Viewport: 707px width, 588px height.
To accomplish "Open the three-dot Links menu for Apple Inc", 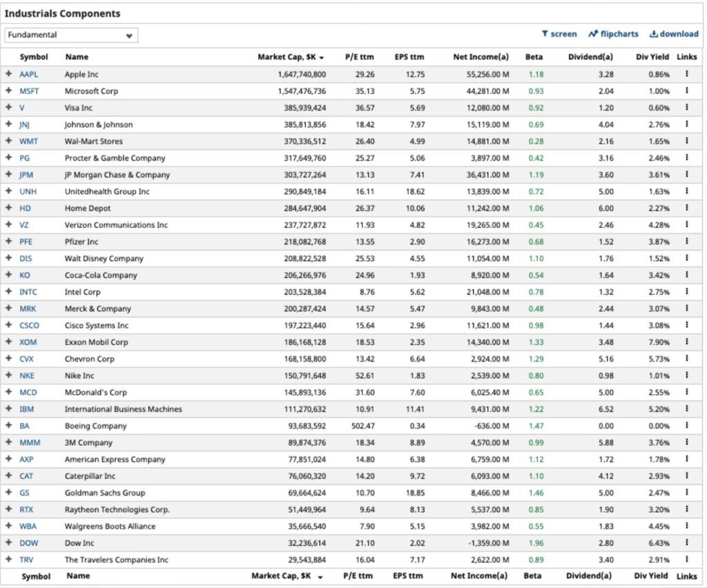I will 686,74.
